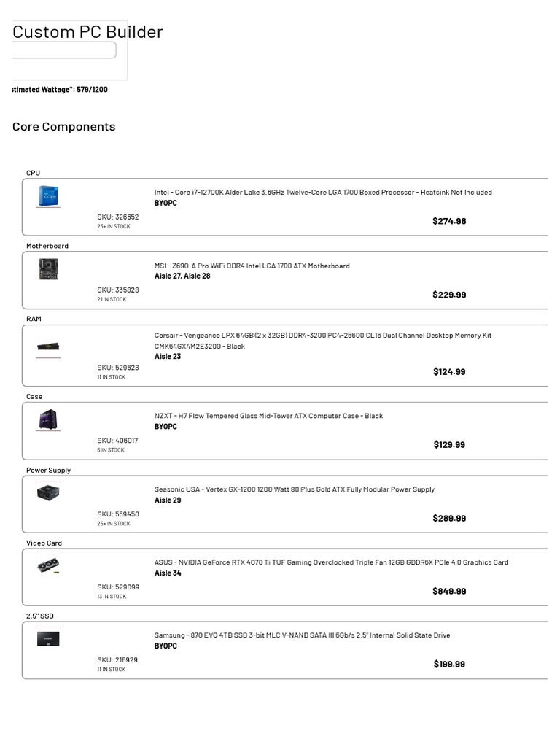Viewport: 560px width, 747px height.
Task: Open the MSI Z690-A Pro WiFi link
Action: 252,266
